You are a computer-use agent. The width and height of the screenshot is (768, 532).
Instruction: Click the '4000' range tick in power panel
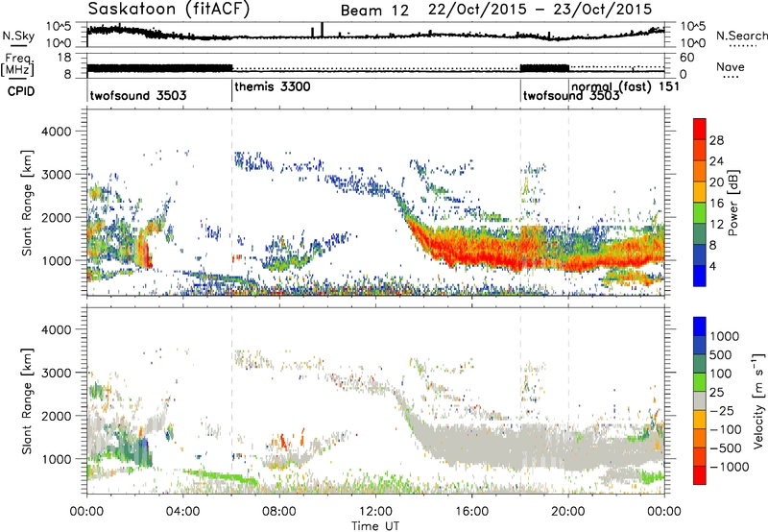56,132
